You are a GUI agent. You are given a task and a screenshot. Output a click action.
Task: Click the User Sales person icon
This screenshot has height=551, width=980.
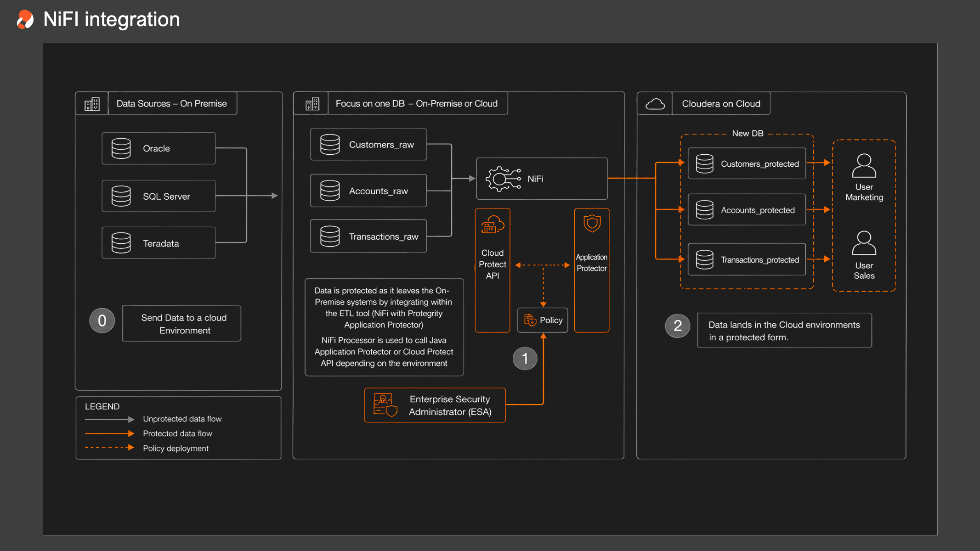tap(864, 243)
